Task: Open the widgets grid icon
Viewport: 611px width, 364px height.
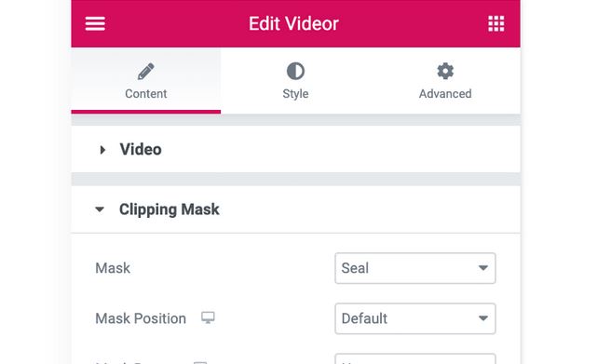Action: point(496,24)
